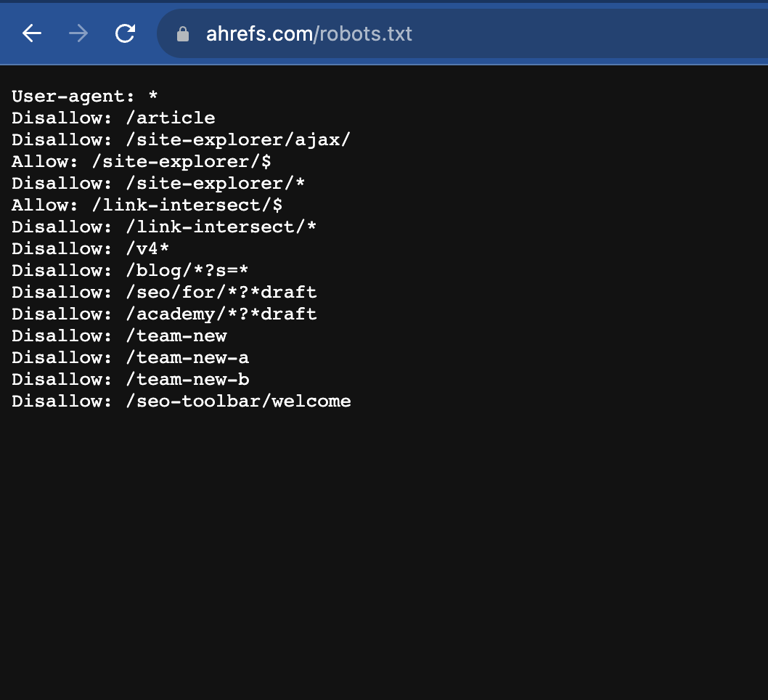Click the back navigation arrow
This screenshot has height=700, width=768.
point(30,33)
